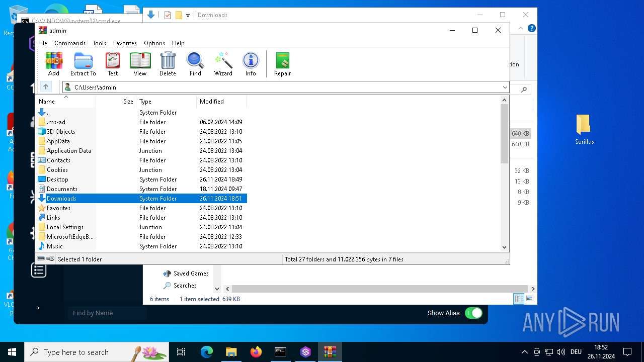Click the disk icon in WinRAR status bar
Image resolution: width=644 pixels, height=362 pixels.
click(x=41, y=259)
